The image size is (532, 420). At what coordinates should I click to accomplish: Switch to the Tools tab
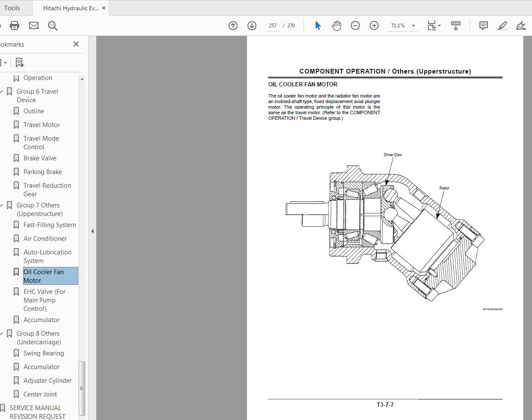point(13,8)
